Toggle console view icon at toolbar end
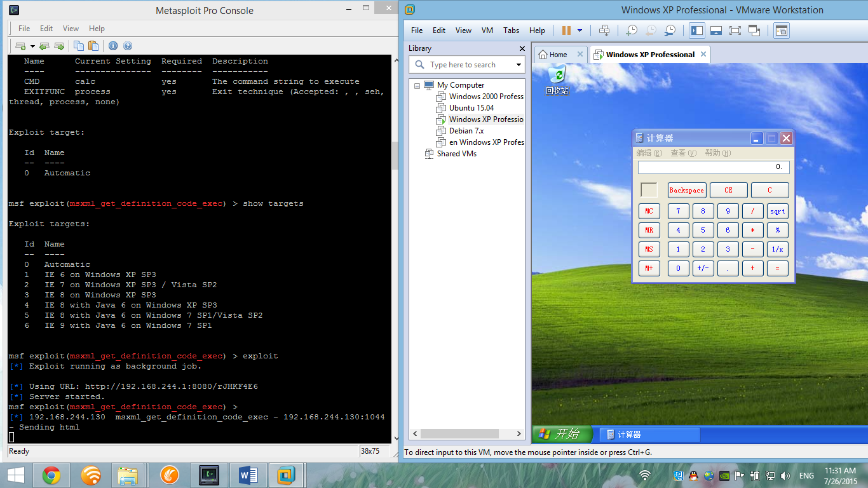The image size is (868, 488). tap(782, 30)
